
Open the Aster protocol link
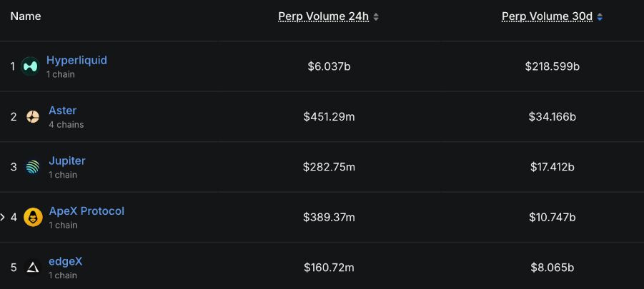62,111
